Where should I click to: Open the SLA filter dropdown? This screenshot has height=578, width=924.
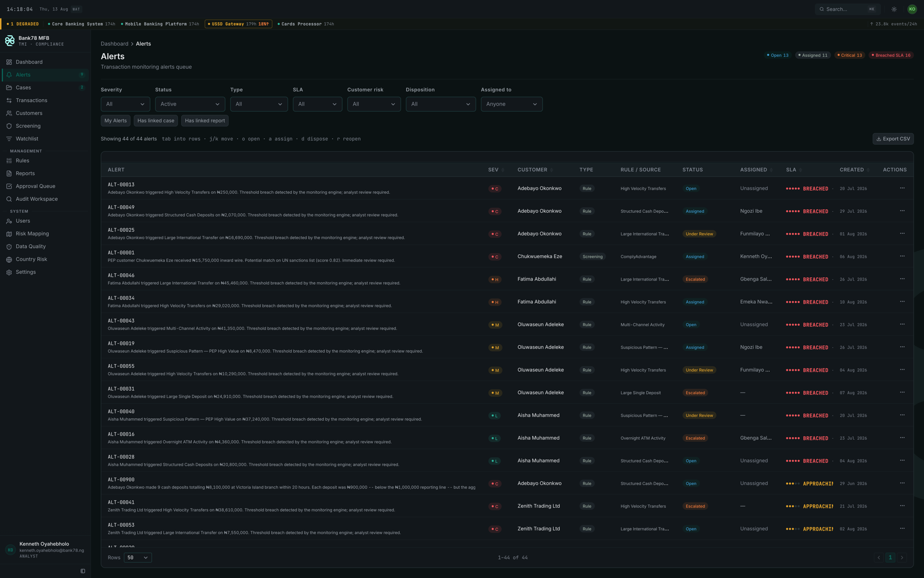318,104
